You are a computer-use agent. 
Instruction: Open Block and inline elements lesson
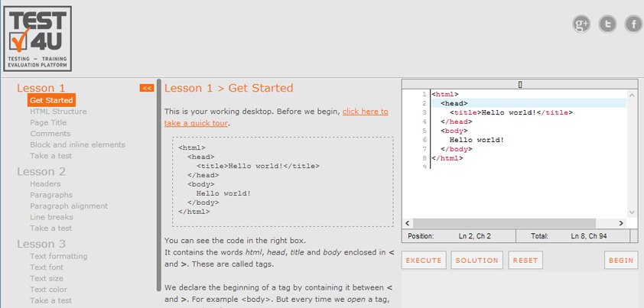(77, 144)
